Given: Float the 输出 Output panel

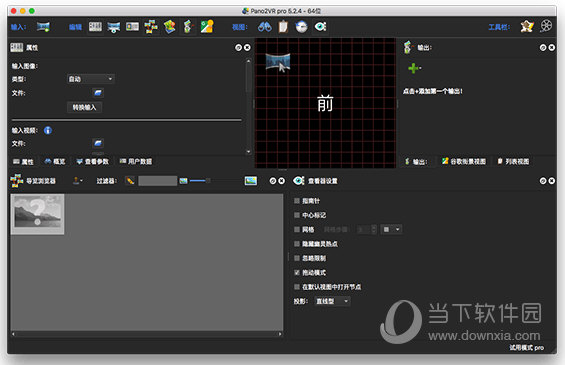Looking at the screenshot, I should pyautogui.click(x=543, y=48).
